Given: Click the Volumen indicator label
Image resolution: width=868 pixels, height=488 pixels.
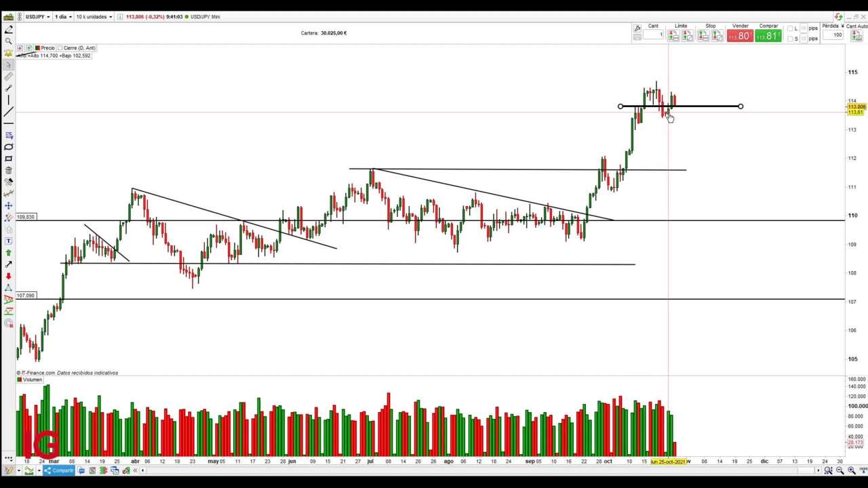Looking at the screenshot, I should coord(32,380).
